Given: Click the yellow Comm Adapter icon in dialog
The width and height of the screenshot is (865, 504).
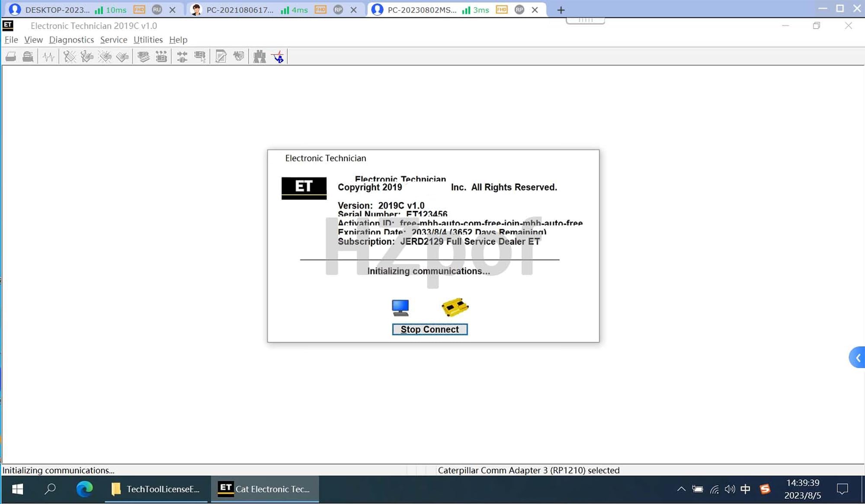Looking at the screenshot, I should [x=455, y=307].
